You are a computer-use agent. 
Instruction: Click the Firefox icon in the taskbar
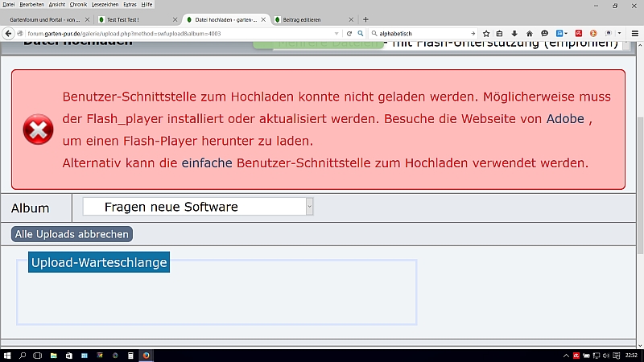point(147,355)
